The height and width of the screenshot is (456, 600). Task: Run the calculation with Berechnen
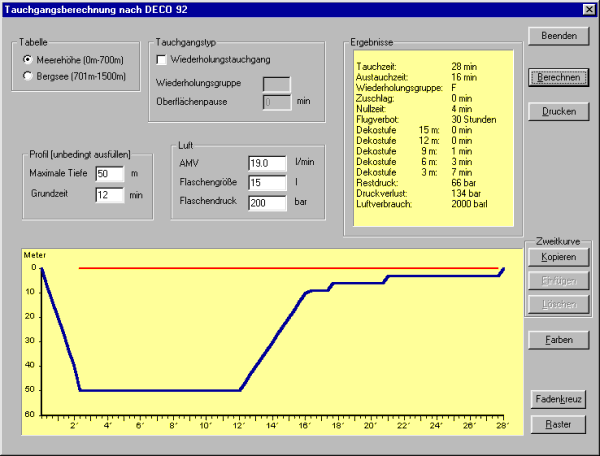click(558, 77)
